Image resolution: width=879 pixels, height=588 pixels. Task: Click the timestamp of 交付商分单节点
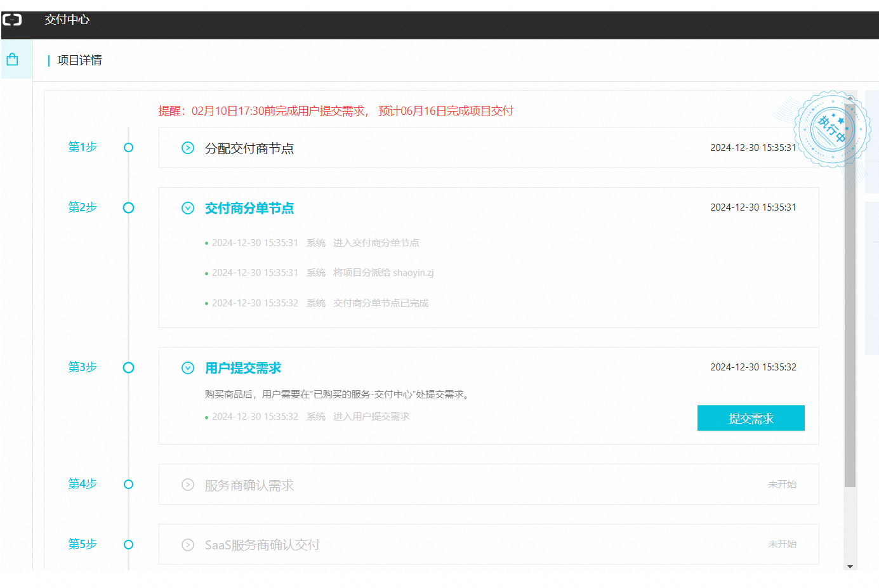pos(753,207)
